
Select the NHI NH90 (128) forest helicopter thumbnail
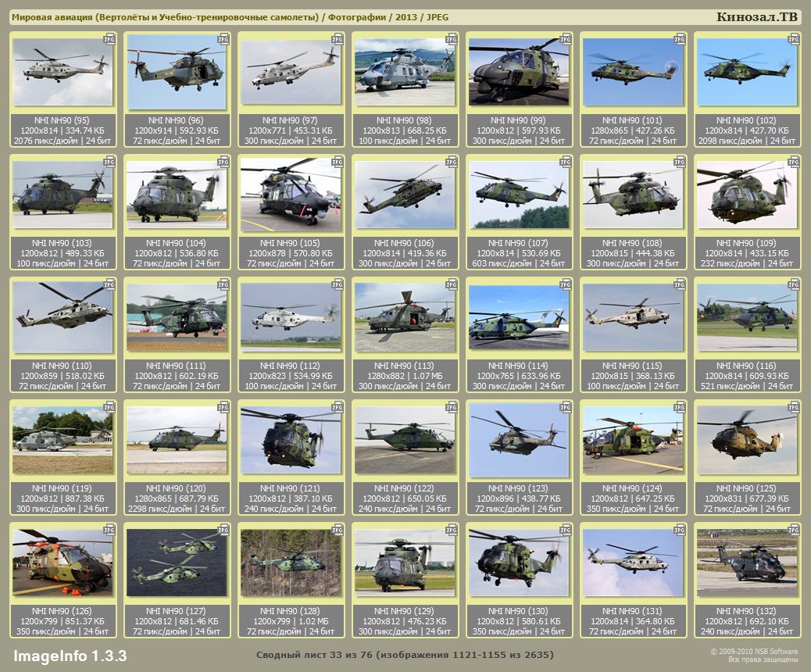291,563
